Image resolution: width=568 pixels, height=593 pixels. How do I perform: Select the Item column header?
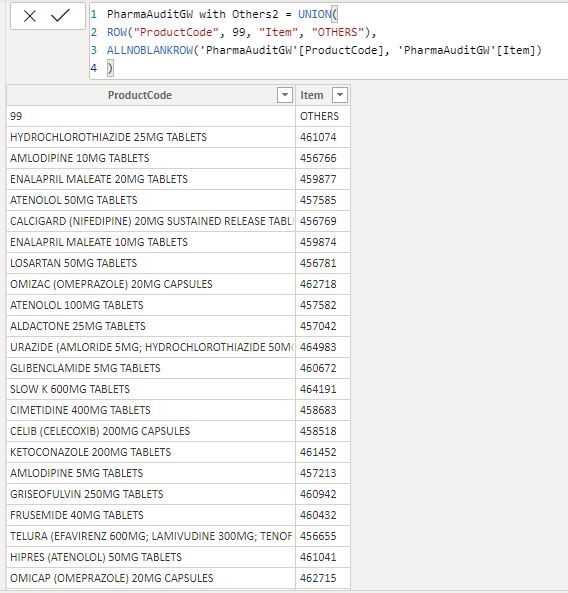(x=323, y=95)
